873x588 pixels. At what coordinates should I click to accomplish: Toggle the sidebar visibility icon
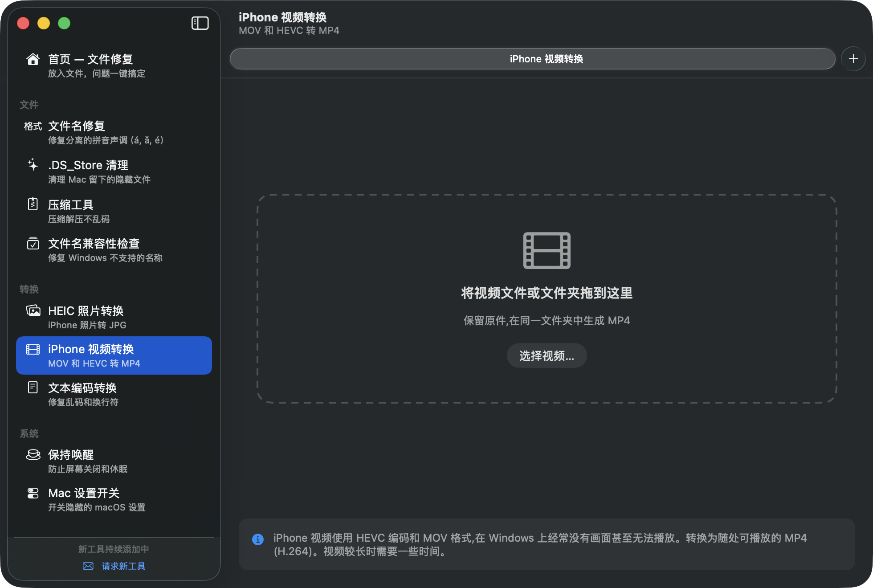point(200,23)
